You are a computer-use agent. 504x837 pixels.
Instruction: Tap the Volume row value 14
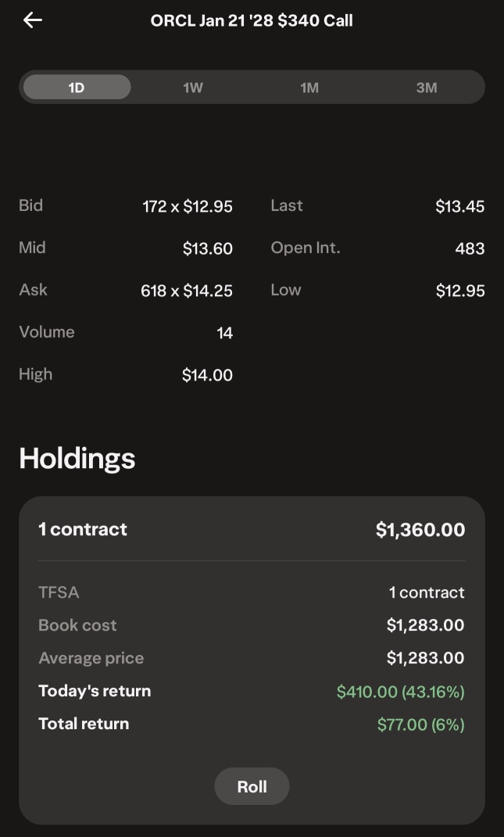tap(225, 333)
